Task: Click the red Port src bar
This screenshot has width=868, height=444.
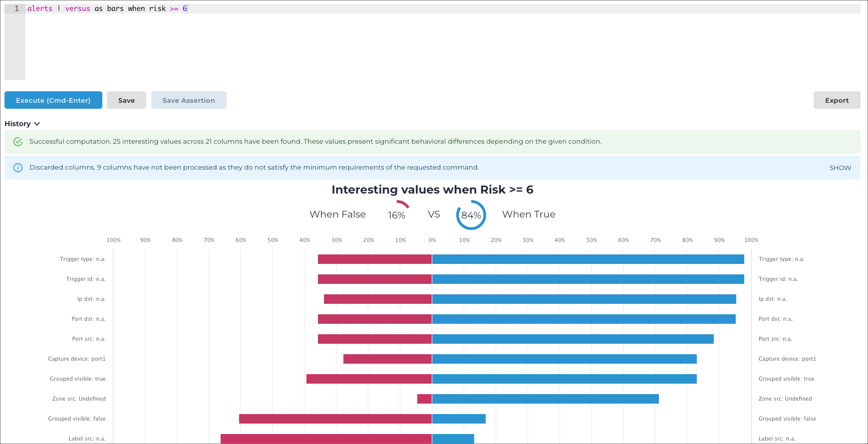Action: pos(375,339)
